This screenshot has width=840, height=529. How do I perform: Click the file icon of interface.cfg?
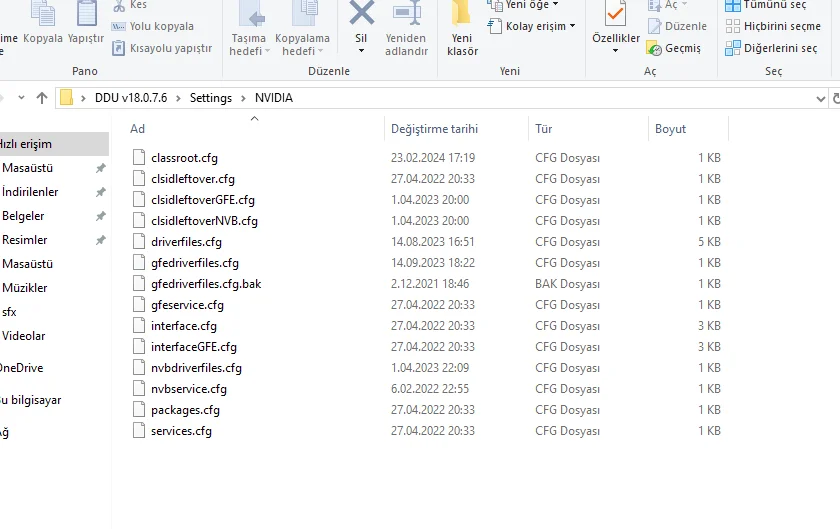[x=139, y=325]
